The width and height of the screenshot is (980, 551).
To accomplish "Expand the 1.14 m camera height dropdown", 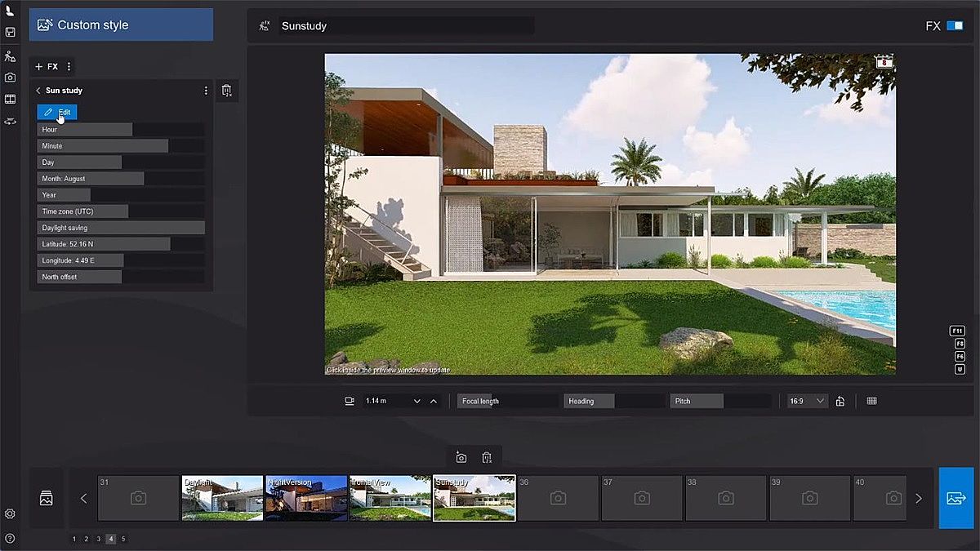I will (x=416, y=401).
